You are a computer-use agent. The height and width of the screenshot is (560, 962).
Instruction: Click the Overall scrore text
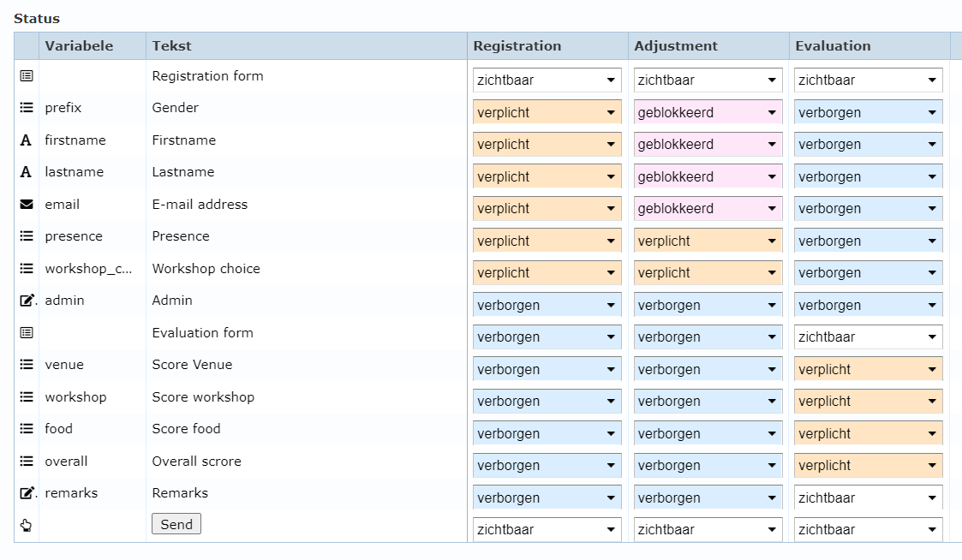pyautogui.click(x=197, y=462)
